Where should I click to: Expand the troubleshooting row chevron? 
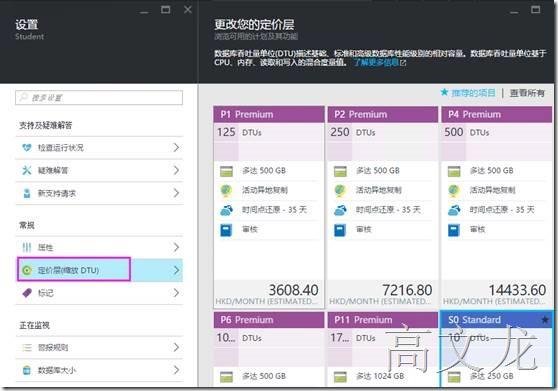176,170
